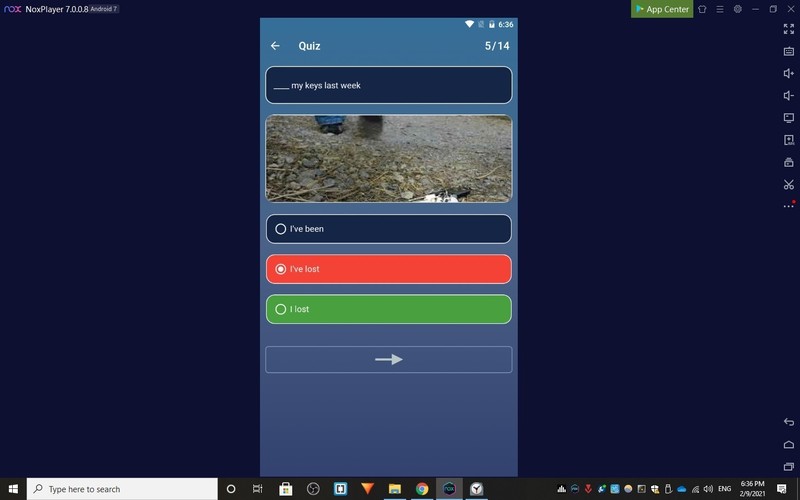Image resolution: width=800 pixels, height=500 pixels.
Task: Go back using the Quiz arrow
Action: pos(275,46)
